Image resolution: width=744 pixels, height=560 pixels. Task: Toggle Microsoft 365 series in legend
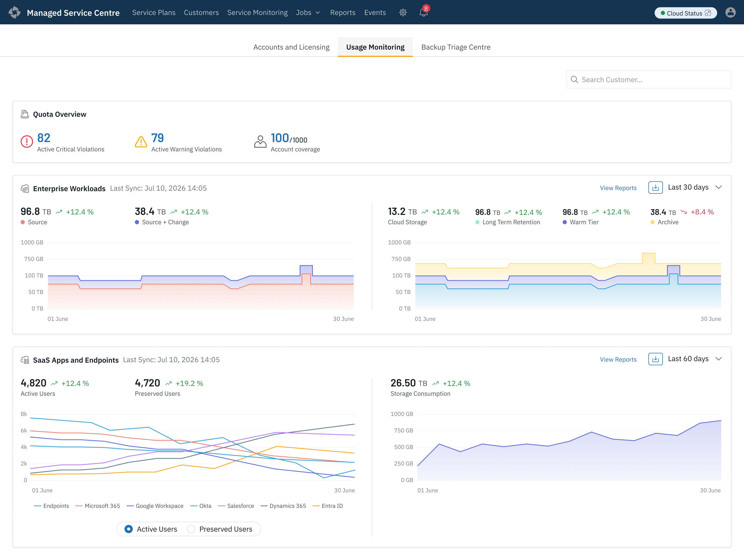tap(98, 506)
